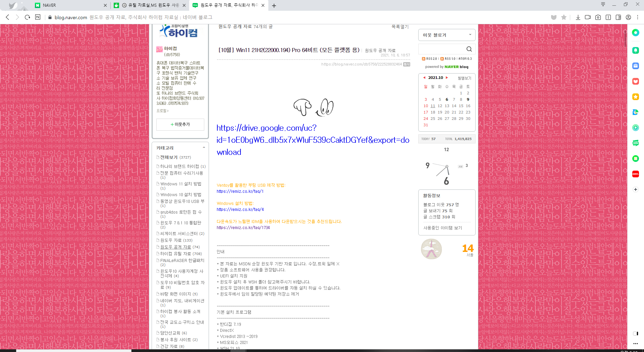Viewport: 644px width, 352px height.
Task: Start screen recording with camcorder icon
Action: [x=588, y=17]
